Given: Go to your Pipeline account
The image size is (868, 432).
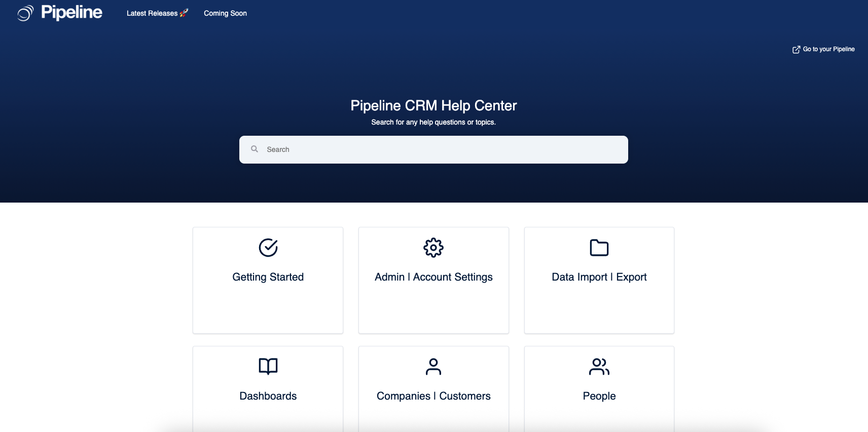Looking at the screenshot, I should 823,49.
